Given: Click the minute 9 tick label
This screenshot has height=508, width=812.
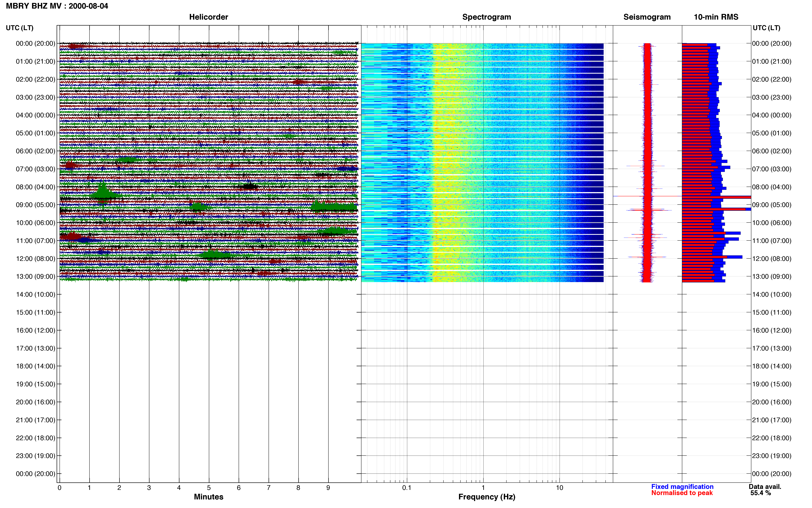Looking at the screenshot, I should point(328,487).
